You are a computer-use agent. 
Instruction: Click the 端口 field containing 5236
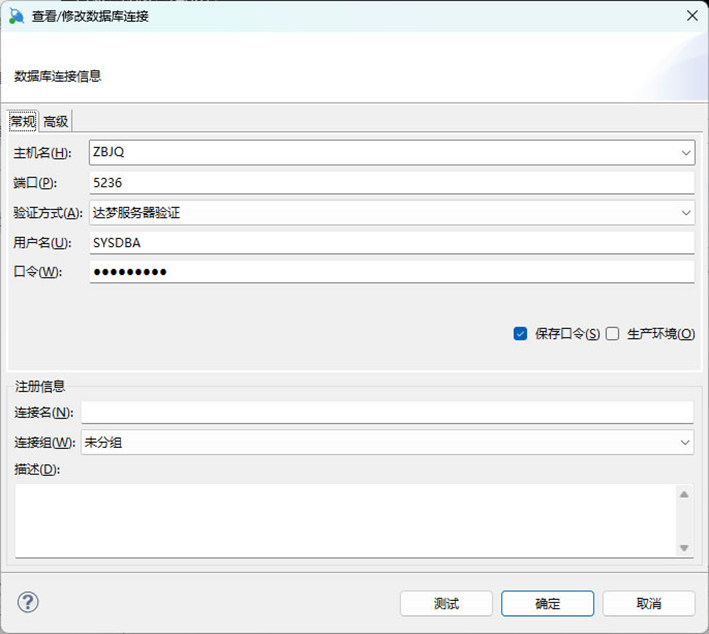click(x=392, y=183)
